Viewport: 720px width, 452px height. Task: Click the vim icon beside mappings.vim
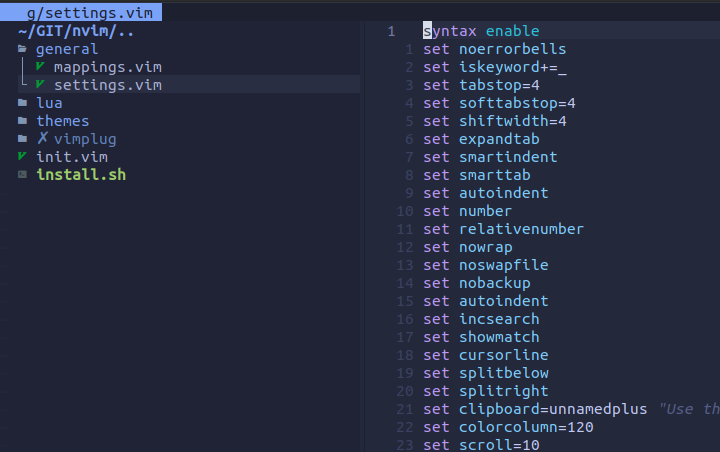(40, 67)
